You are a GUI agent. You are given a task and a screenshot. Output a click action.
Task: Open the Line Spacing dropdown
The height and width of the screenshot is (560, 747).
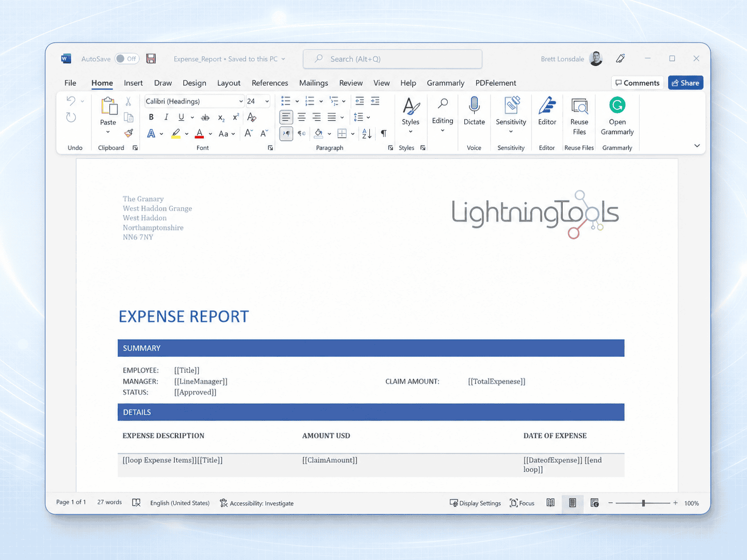368,117
